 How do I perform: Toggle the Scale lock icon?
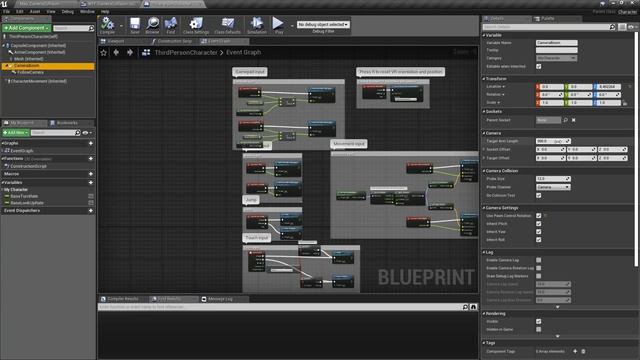point(624,103)
